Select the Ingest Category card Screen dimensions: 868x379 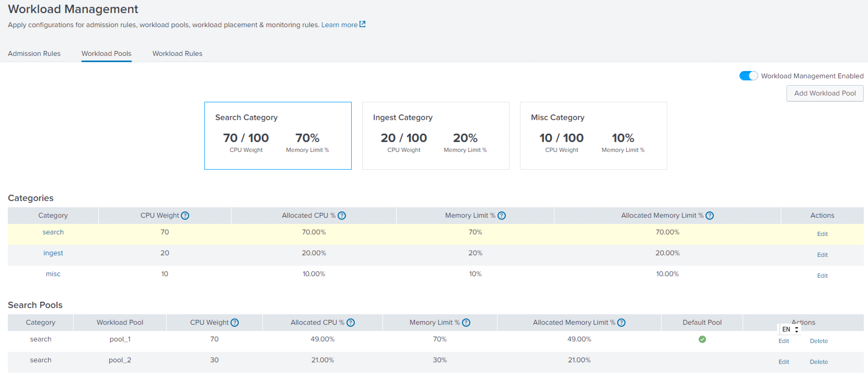click(x=435, y=136)
